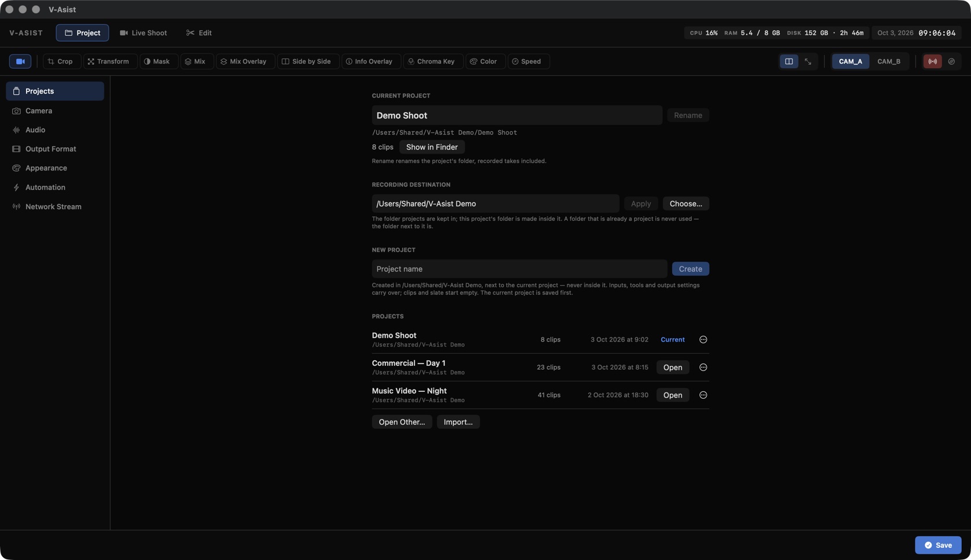This screenshot has height=560, width=971.
Task: Switch to the Live Shoot tab
Action: click(143, 33)
